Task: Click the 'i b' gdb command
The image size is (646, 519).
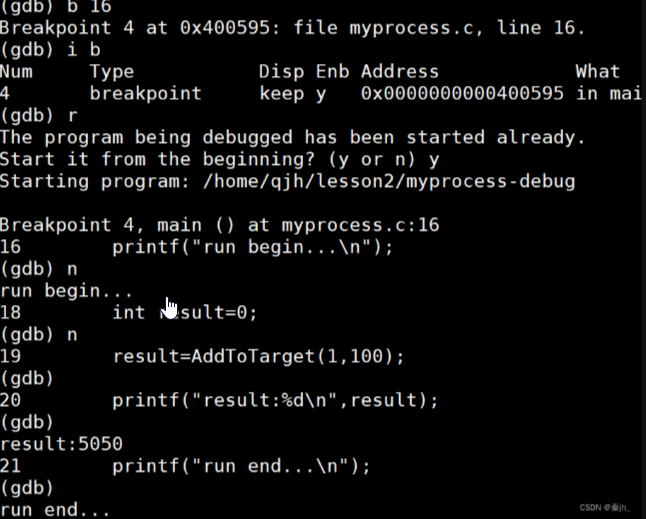Action: point(84,50)
